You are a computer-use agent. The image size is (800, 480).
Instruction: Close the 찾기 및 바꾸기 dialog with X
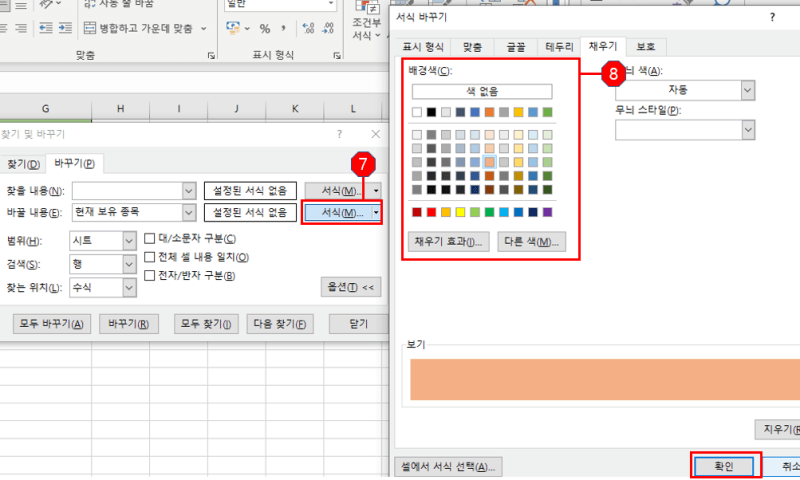376,134
